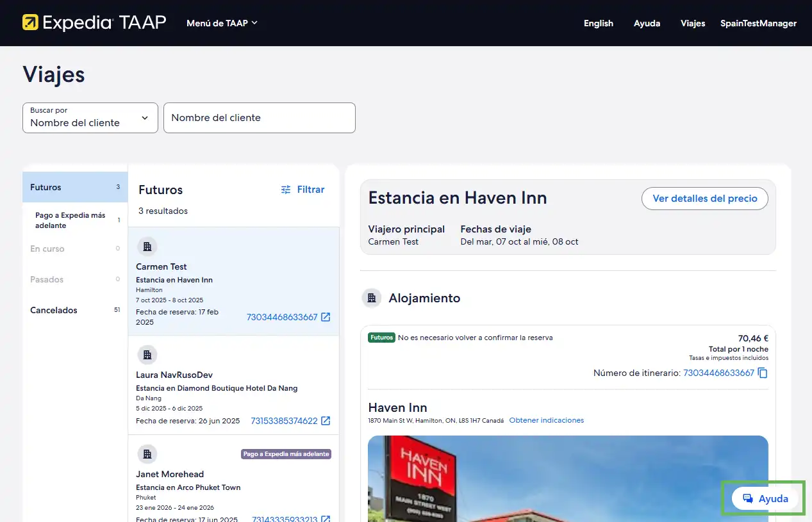Click Estancia en Arco Phuket Town text
The width and height of the screenshot is (812, 522).
pos(188,487)
